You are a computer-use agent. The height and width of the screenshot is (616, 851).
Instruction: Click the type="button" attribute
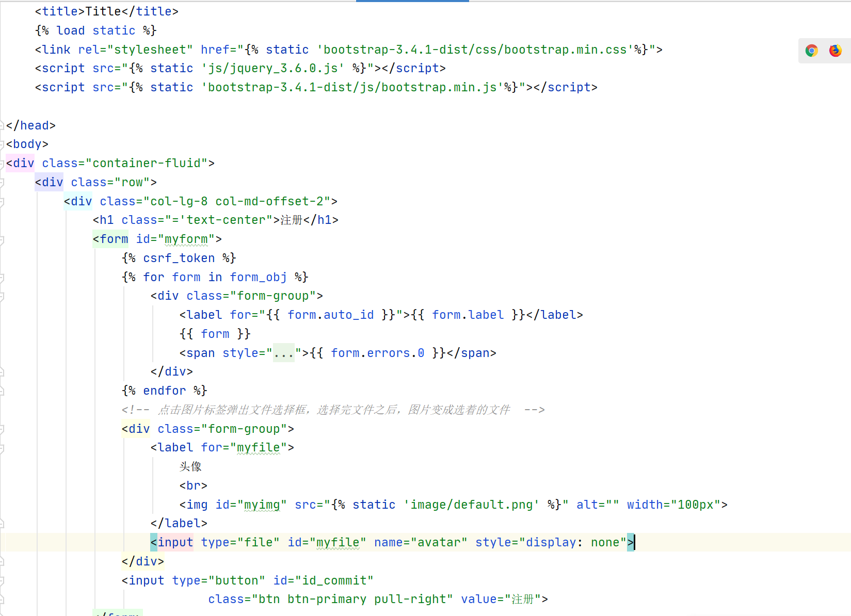[x=219, y=580]
